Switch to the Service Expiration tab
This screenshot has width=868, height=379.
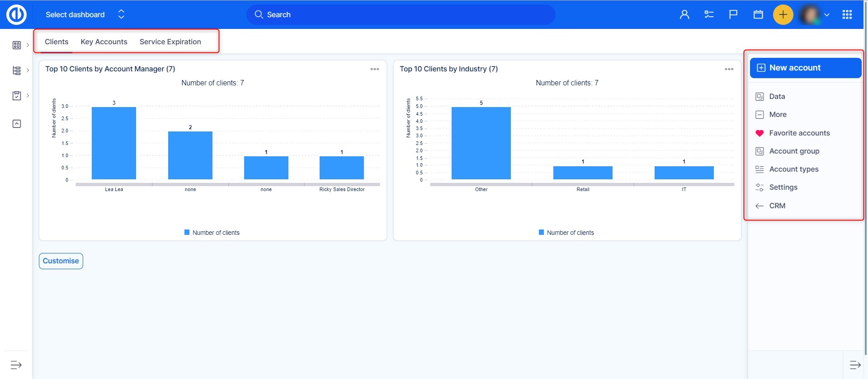(x=170, y=42)
